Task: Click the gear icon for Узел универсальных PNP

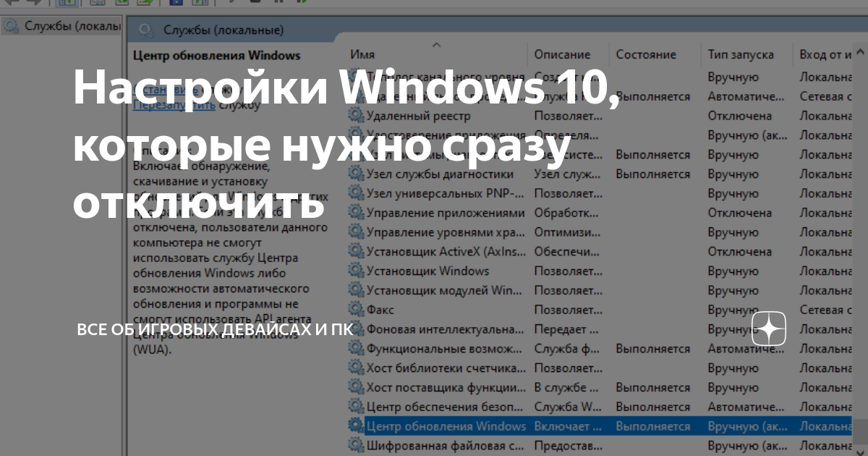Action: point(356,194)
